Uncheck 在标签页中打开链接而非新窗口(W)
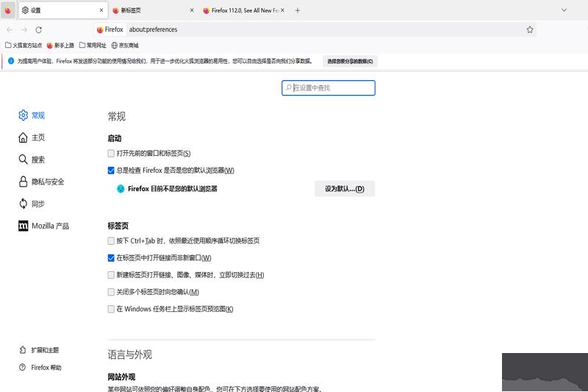This screenshot has height=392, width=588. tap(111, 258)
